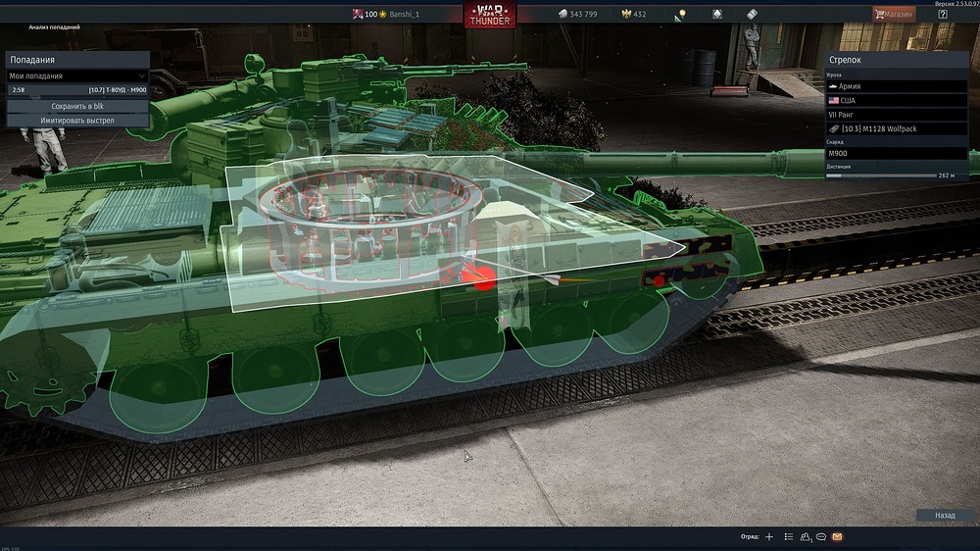The height and width of the screenshot is (551, 980).
Task: Open the chat bubble icon
Action: tap(821, 537)
